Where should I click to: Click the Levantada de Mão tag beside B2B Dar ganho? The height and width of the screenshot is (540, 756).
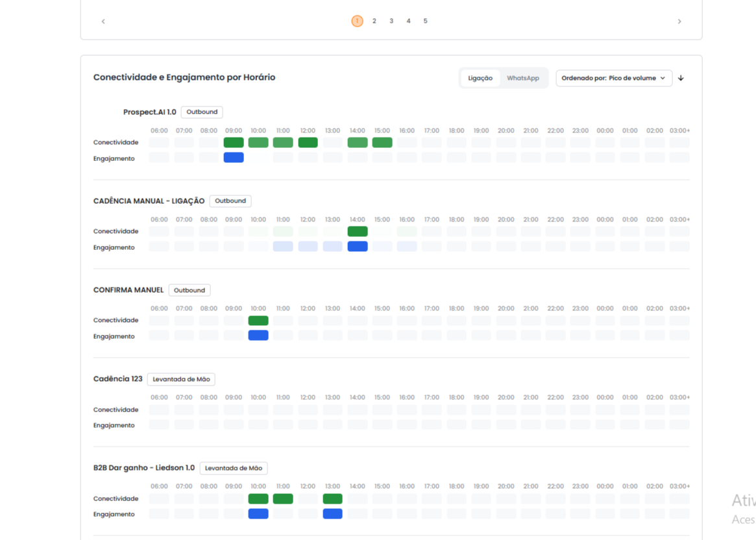(234, 468)
